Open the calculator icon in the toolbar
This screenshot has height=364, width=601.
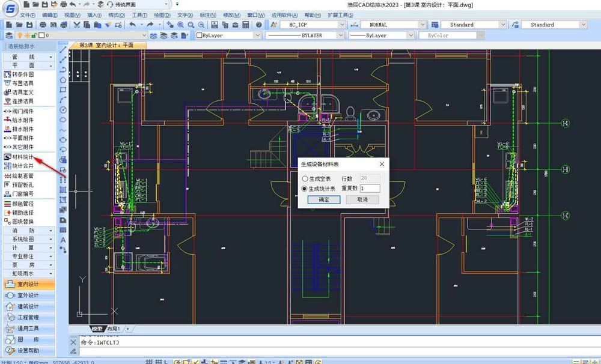click(x=245, y=25)
